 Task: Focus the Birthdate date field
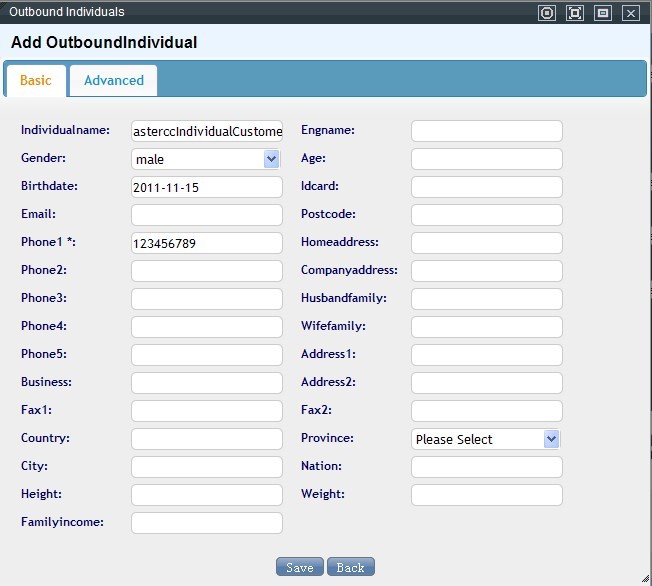coord(207,187)
